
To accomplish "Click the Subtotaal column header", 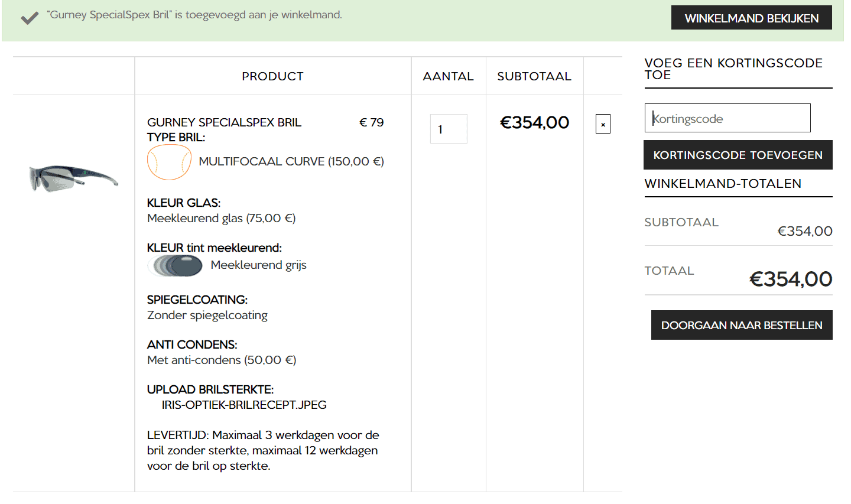I will pos(534,76).
